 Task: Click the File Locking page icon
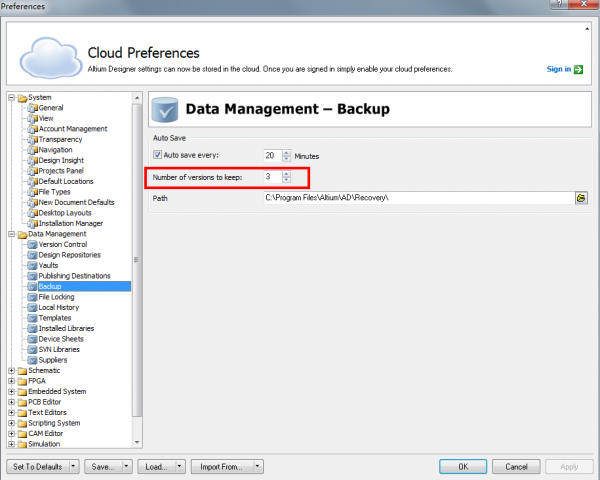(x=32, y=297)
